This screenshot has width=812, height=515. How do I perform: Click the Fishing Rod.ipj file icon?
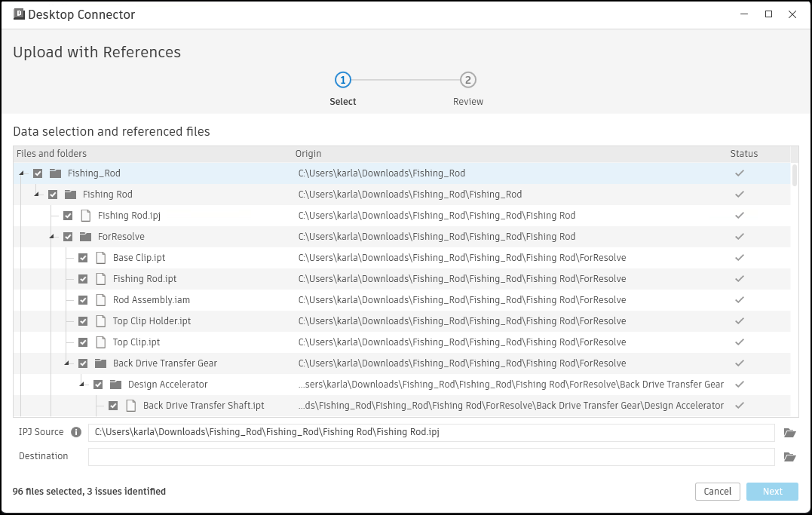86,216
